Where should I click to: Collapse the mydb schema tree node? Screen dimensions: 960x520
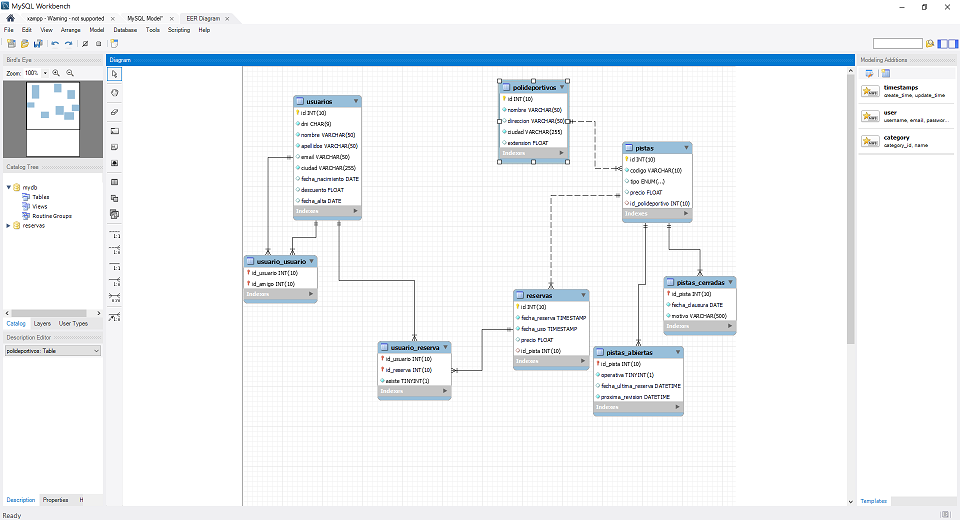click(8, 187)
